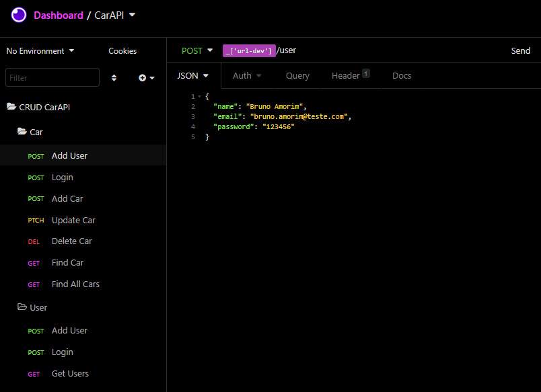Screen dimensions: 541x392
Task: Click the "name" key in JSON body
Action: tap(225, 106)
